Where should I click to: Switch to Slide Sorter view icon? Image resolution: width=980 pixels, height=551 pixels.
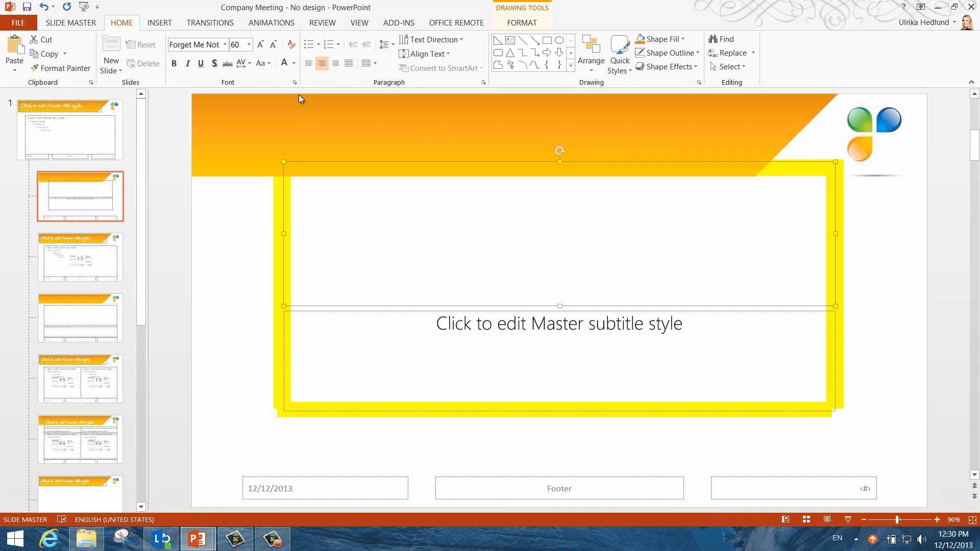806,519
